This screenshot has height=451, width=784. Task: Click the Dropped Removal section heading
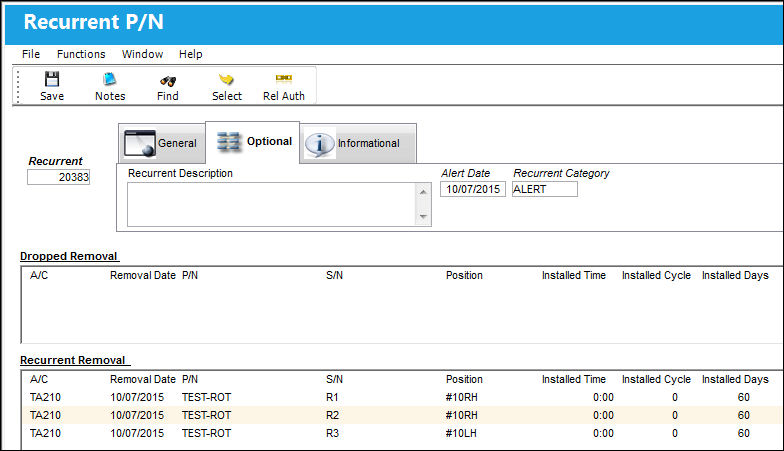pyautogui.click(x=68, y=256)
